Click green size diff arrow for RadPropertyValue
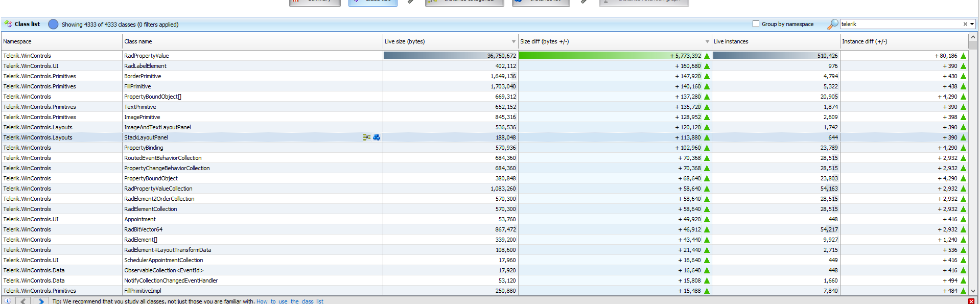This screenshot has width=980, height=304. coord(707,56)
